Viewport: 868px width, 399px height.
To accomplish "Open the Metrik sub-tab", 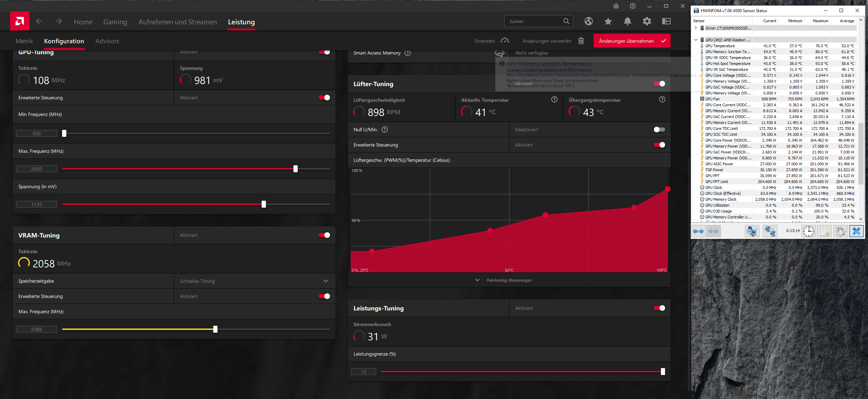I will 24,41.
